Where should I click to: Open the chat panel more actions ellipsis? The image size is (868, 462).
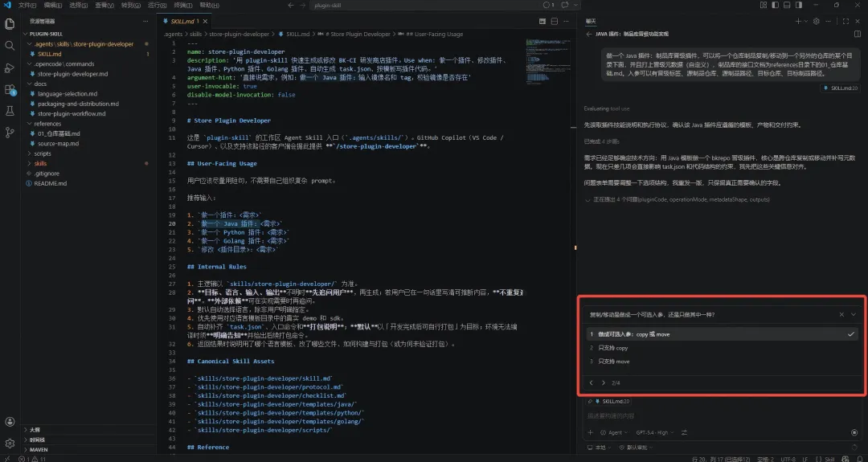pos(828,22)
